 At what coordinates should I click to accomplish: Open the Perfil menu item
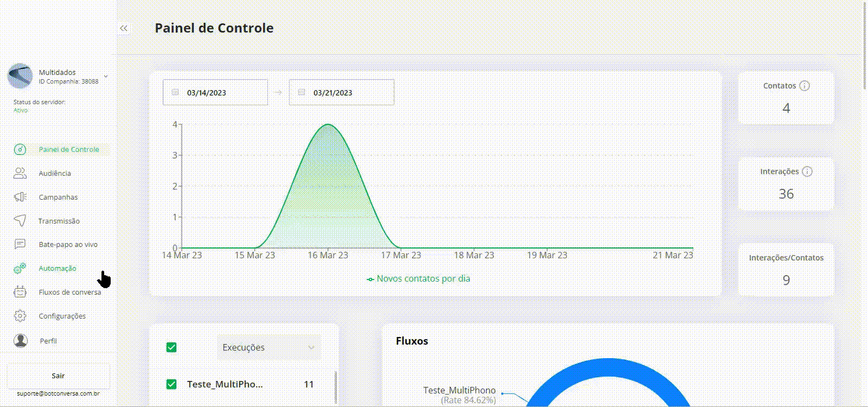click(x=48, y=341)
